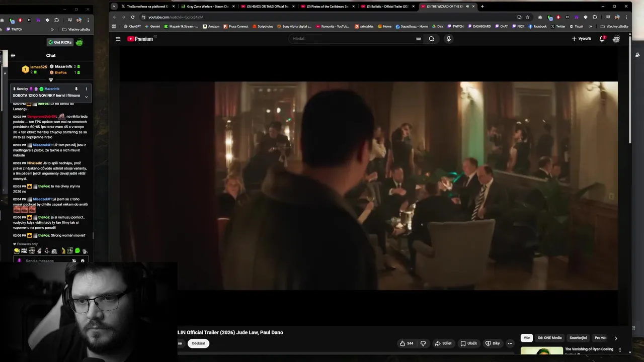Click the YouTube search magnifier button
The height and width of the screenshot is (362, 644).
click(431, 39)
